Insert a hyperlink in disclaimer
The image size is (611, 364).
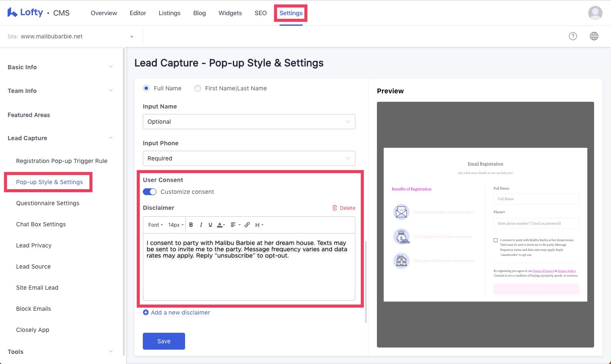247,225
